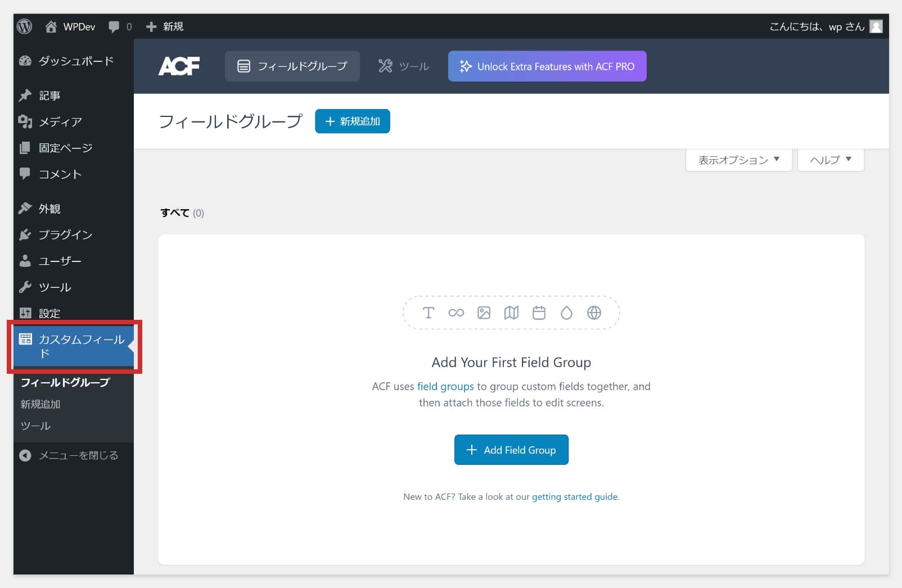The height and width of the screenshot is (588, 902).
Task: Click the blue 新規追加 button
Action: 353,121
